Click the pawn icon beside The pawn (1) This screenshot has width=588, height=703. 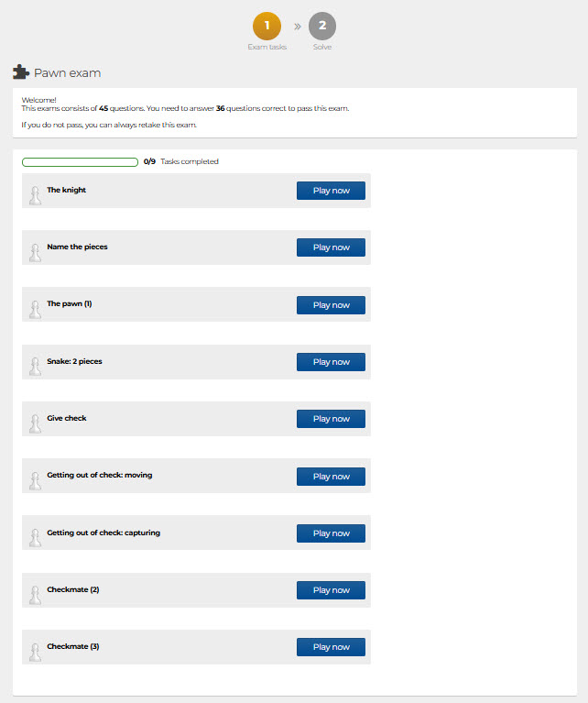click(x=35, y=308)
